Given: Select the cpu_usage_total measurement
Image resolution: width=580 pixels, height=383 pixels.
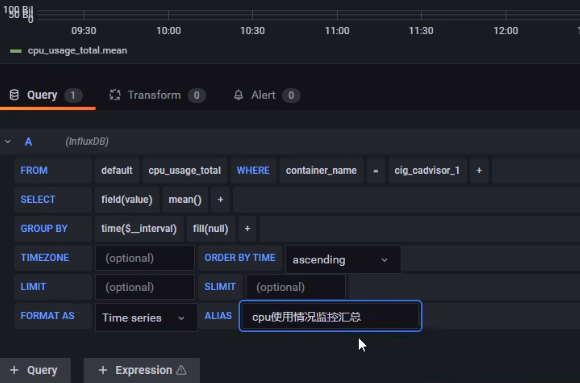Looking at the screenshot, I should (185, 170).
